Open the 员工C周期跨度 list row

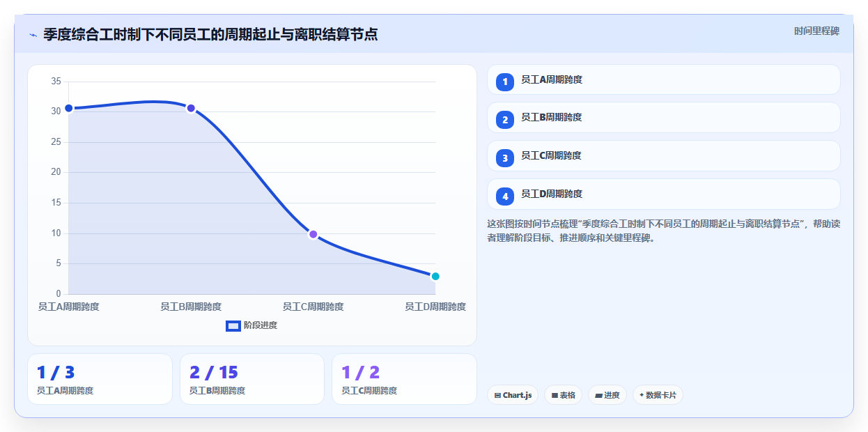click(664, 156)
